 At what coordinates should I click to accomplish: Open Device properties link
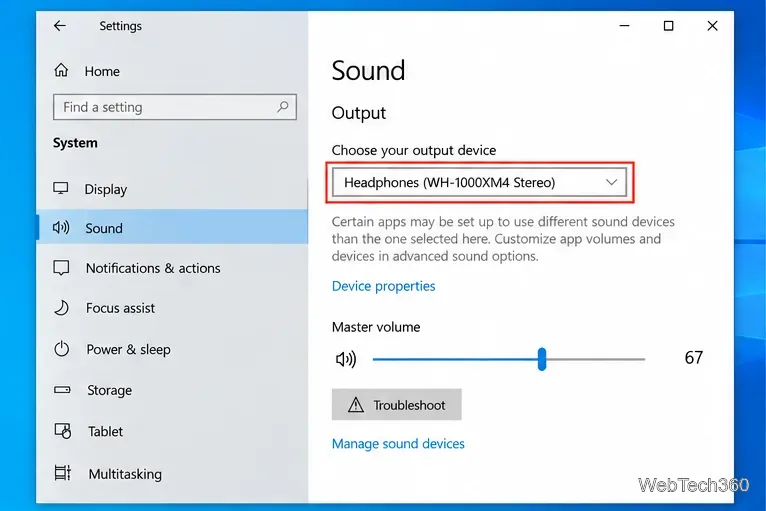383,286
